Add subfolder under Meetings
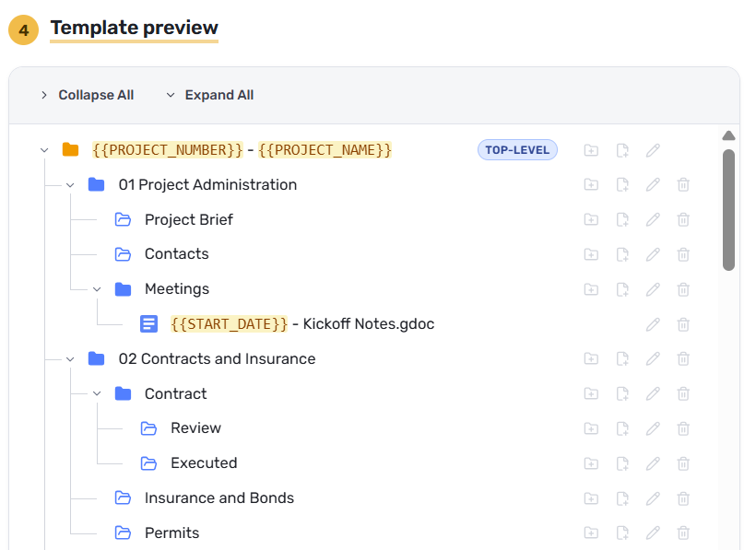756x550 pixels. pyautogui.click(x=591, y=289)
